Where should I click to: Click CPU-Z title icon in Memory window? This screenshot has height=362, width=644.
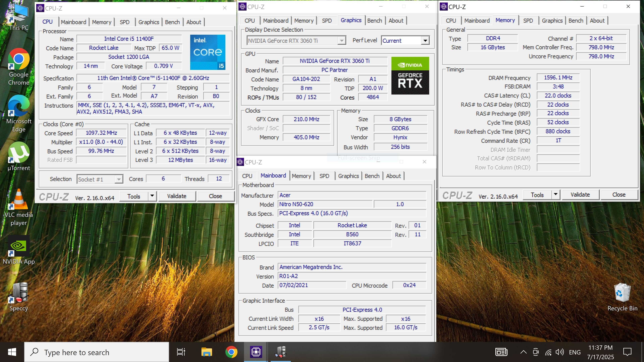(444, 7)
